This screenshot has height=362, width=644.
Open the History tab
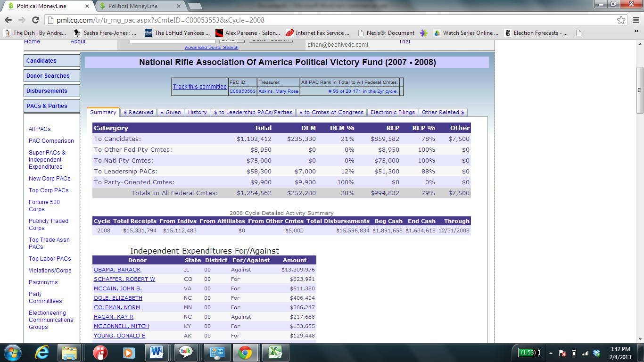(x=197, y=112)
